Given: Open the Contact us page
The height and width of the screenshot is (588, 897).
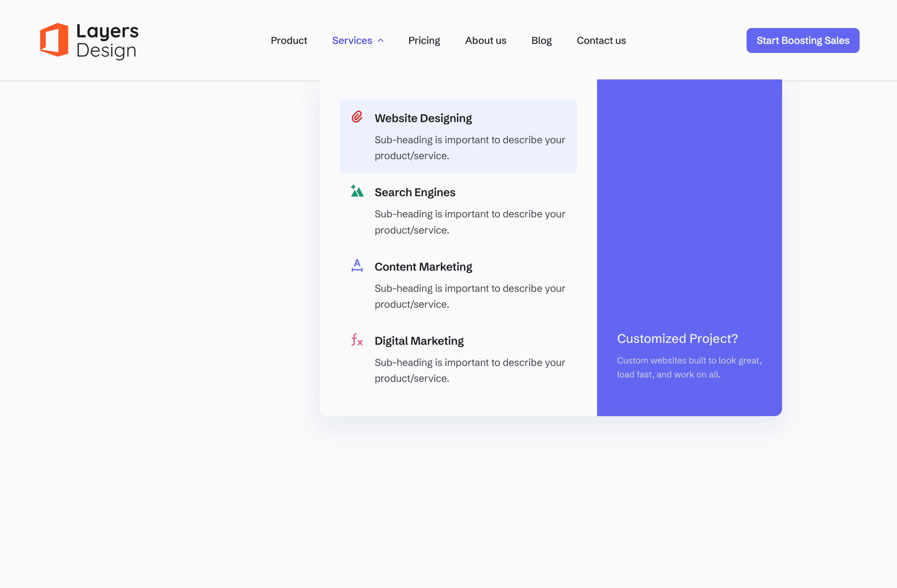Looking at the screenshot, I should click(x=601, y=40).
